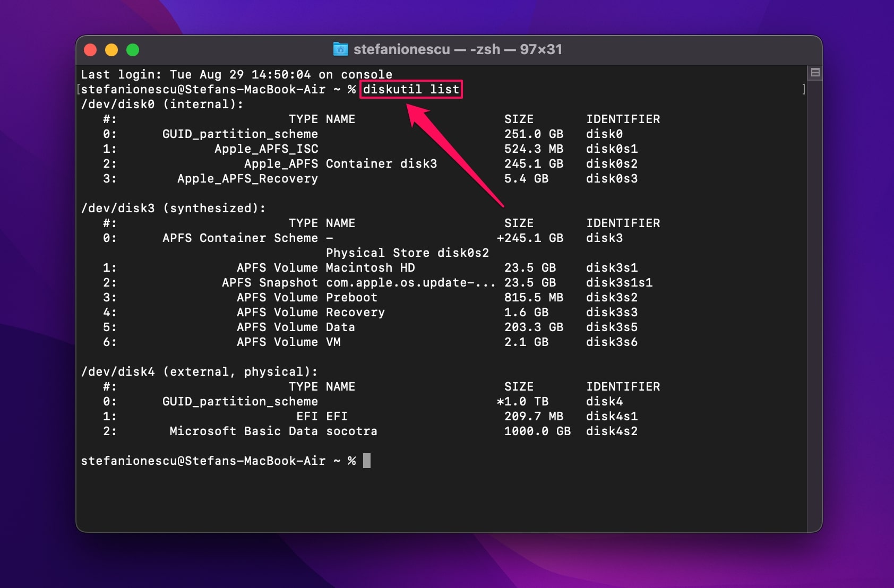Click the 'disk0s2' identifier in disk0 table
Screen dimensions: 894x588
pyautogui.click(x=612, y=163)
